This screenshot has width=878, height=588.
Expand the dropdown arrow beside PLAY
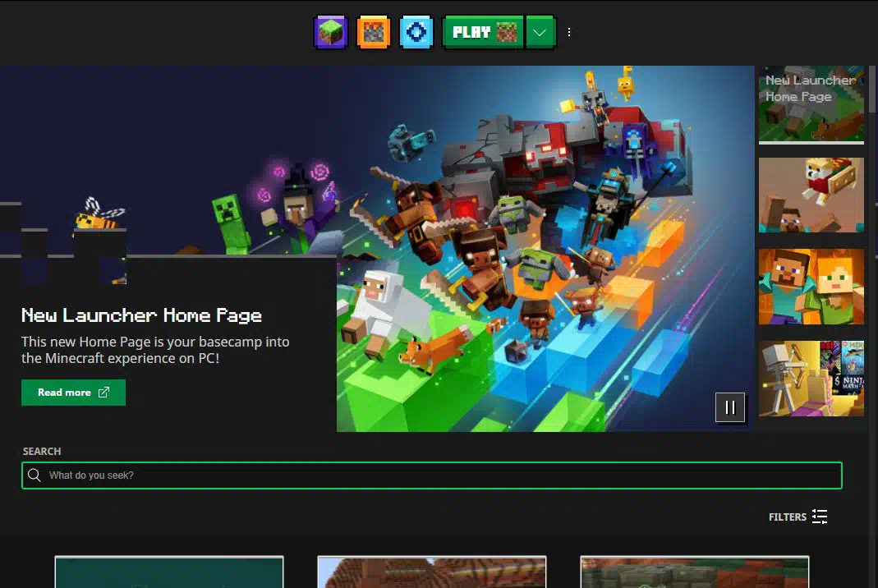tap(540, 32)
